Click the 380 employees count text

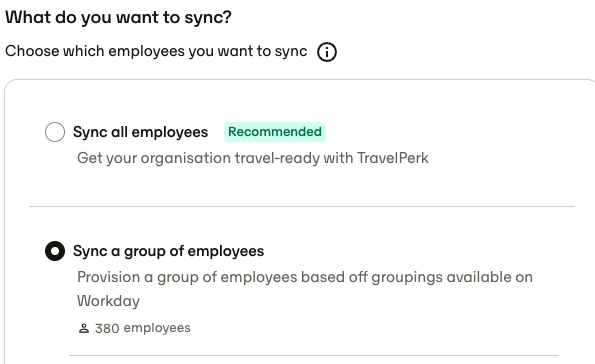click(x=143, y=328)
